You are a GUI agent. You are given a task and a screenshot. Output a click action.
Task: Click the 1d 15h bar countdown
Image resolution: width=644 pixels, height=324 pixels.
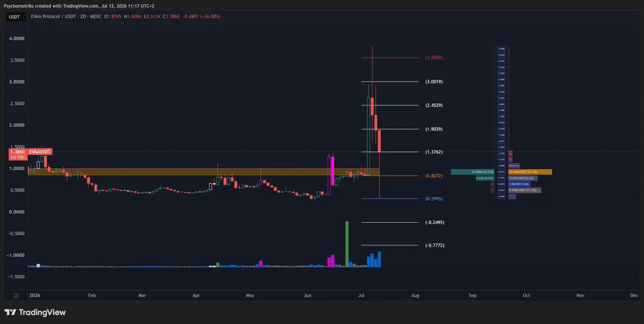(x=17, y=158)
